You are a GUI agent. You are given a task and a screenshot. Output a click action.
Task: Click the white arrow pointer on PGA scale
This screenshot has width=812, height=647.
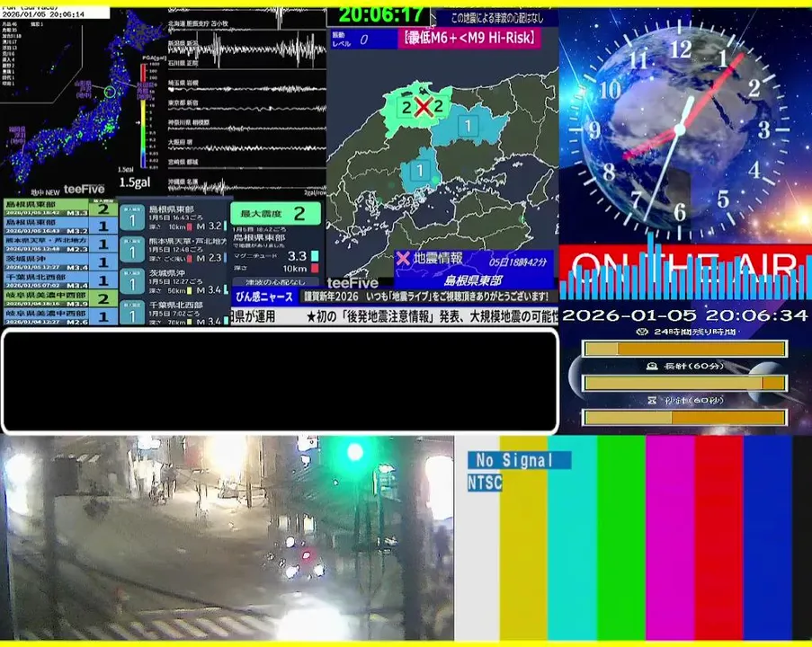138,123
